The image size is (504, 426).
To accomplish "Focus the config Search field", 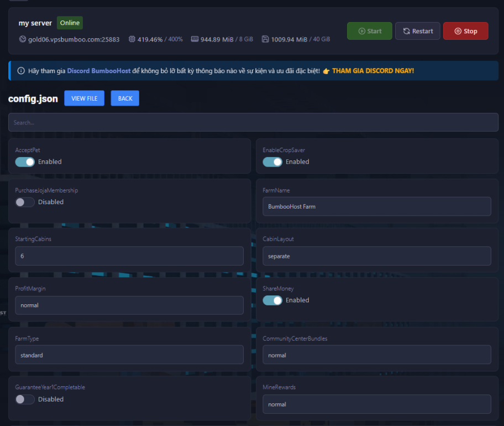I will click(253, 122).
